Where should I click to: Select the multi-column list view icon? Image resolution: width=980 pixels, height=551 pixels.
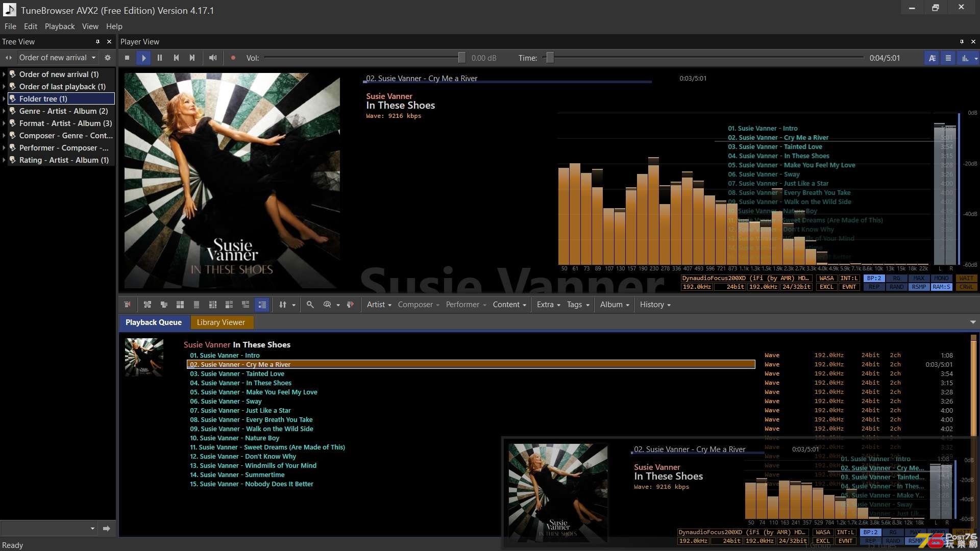[x=213, y=305]
